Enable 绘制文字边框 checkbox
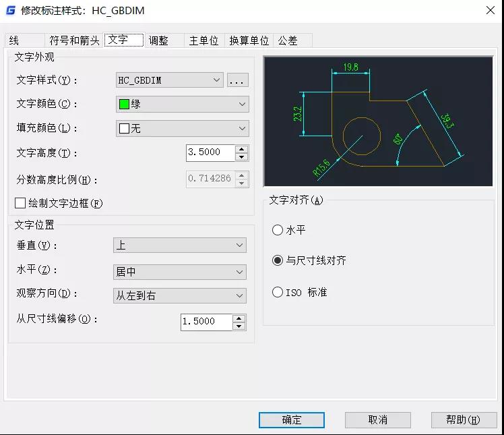Screen dimensions: 504x435 [x=20, y=203]
